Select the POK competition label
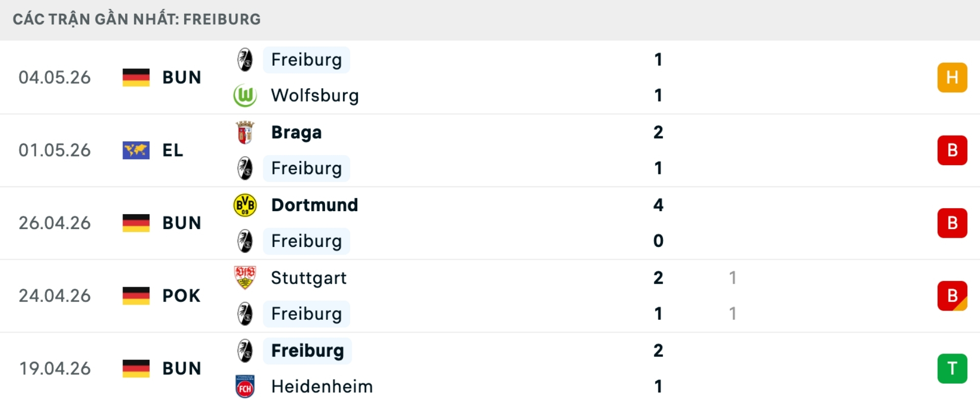 [181, 296]
